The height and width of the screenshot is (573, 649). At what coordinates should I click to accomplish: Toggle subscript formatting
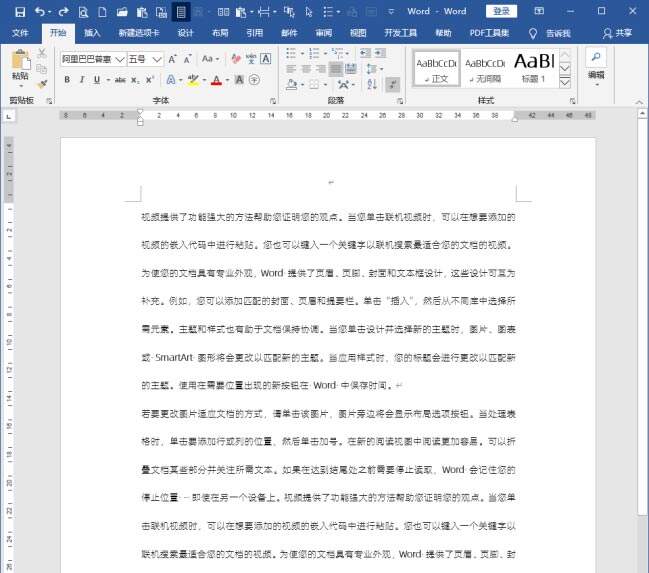coord(135,79)
